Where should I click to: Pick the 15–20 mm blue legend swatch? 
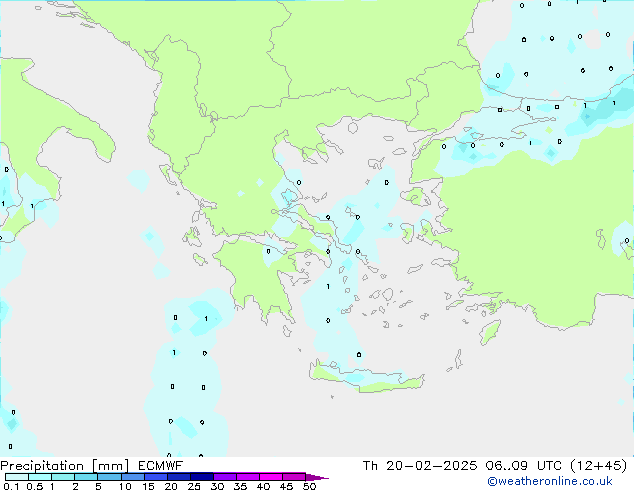156,477
